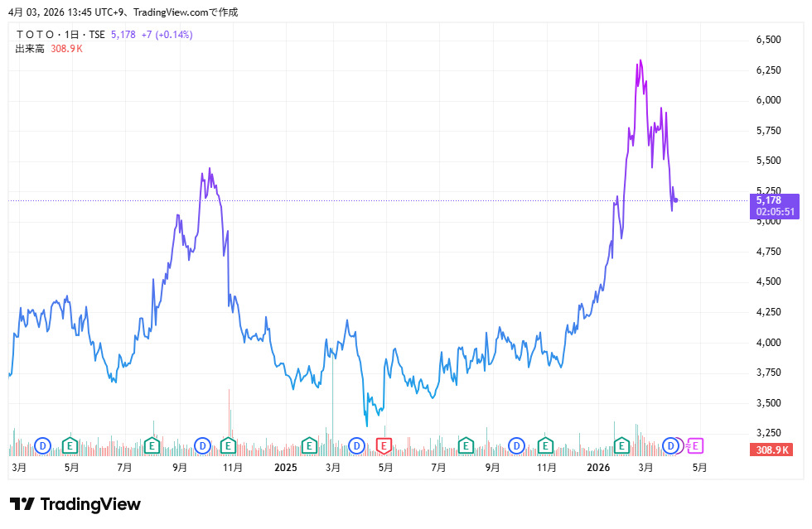812x529 pixels.
Task: Click the dividend "D" marker between 9月 and 11月 2025
Action: point(516,445)
